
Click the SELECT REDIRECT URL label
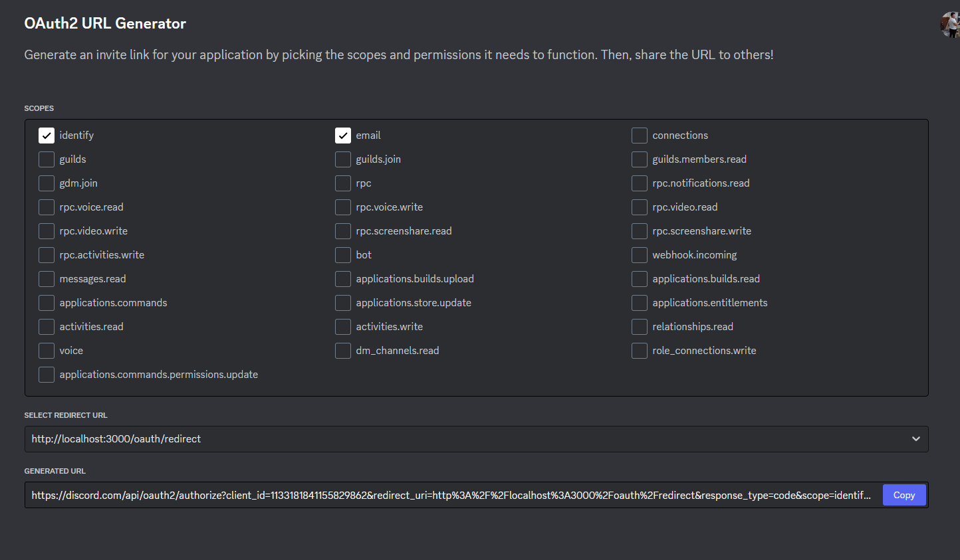click(66, 415)
